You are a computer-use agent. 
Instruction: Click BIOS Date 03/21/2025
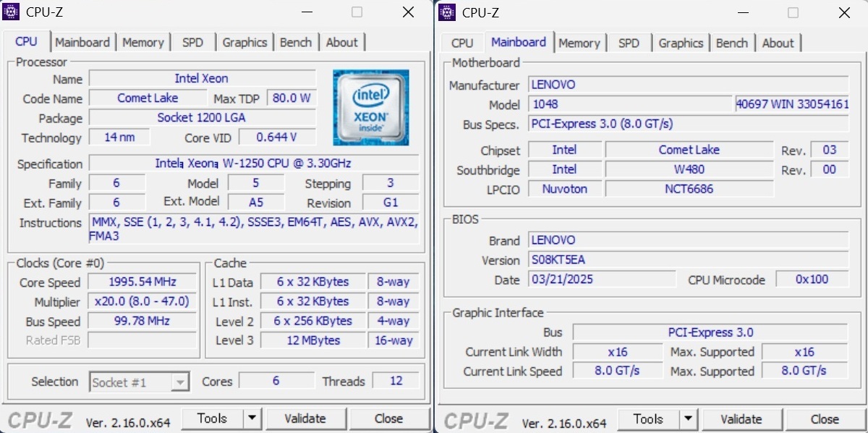602,279
